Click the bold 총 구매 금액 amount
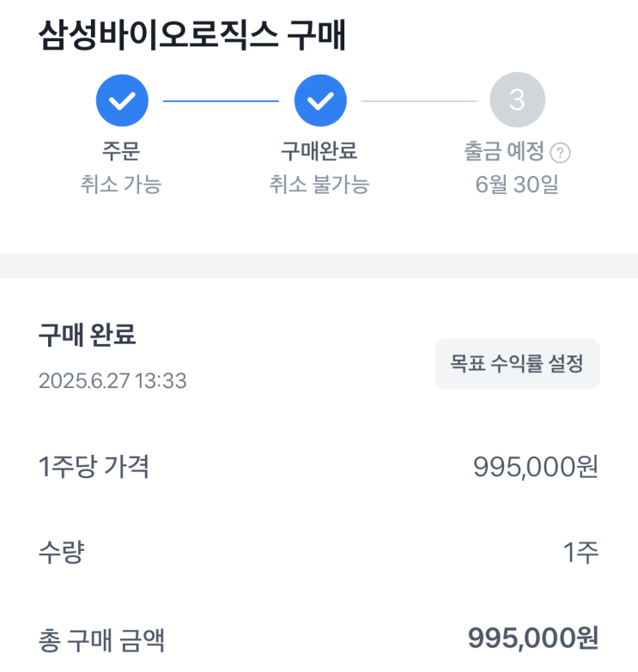The width and height of the screenshot is (638, 672). point(532,639)
